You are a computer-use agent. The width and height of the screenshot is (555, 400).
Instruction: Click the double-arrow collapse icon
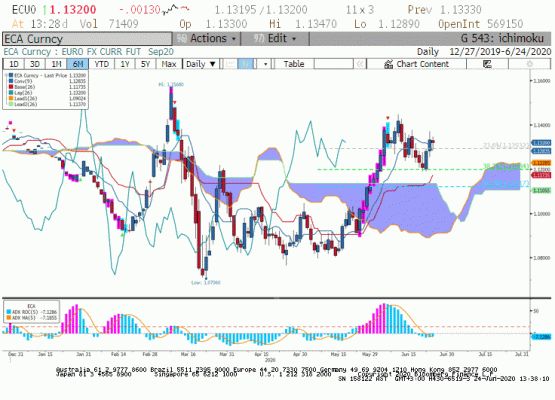point(360,64)
